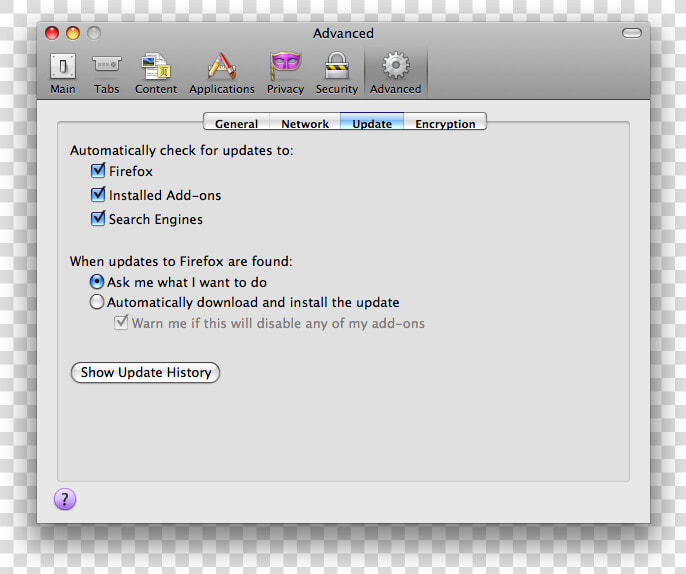Image resolution: width=686 pixels, height=574 pixels.
Task: Switch to the Encryption tab
Action: point(445,123)
